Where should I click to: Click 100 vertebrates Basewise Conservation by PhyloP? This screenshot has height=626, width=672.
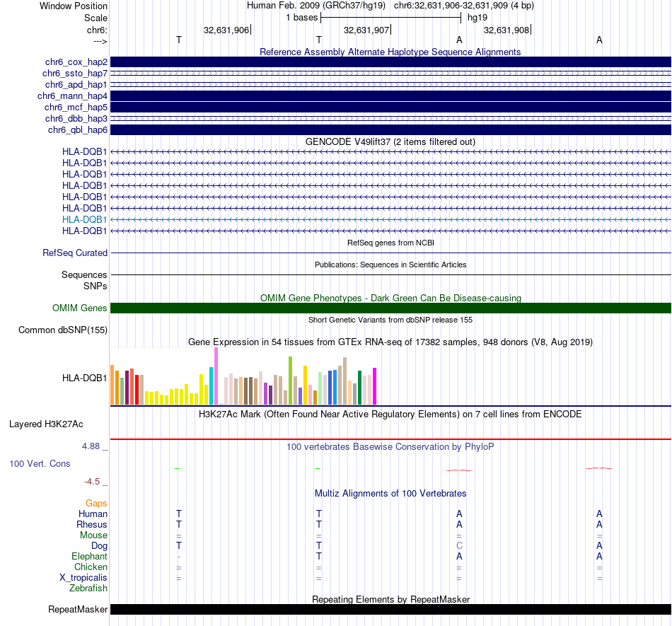(390, 446)
